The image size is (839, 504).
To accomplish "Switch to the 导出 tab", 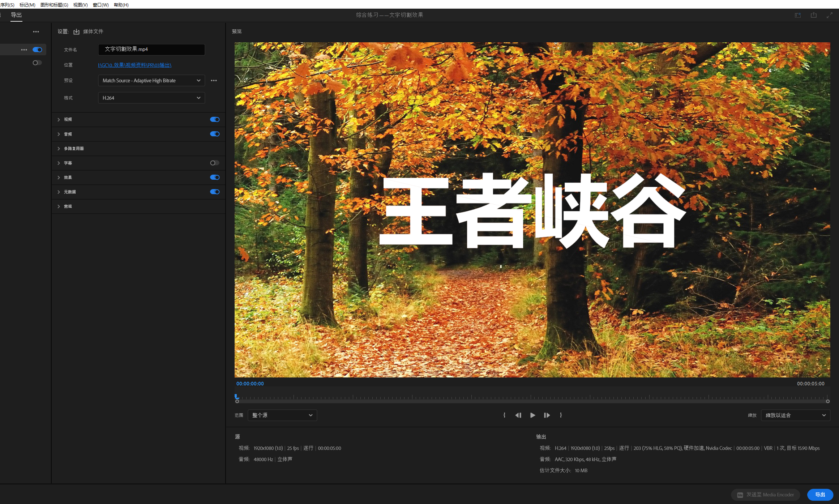I will point(16,15).
